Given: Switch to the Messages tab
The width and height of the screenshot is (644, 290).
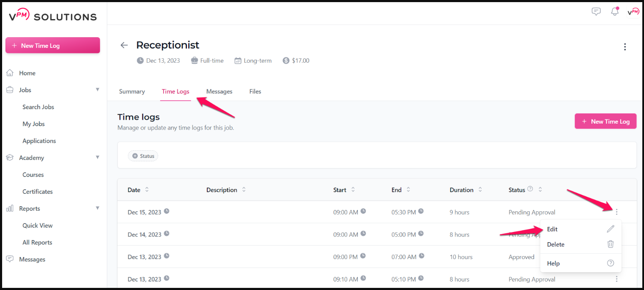Looking at the screenshot, I should pos(219,91).
